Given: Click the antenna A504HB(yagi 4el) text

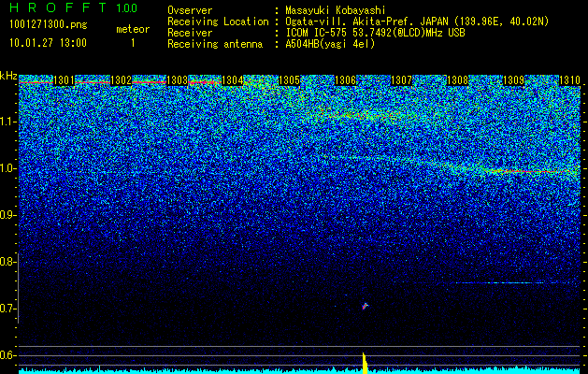Looking at the screenshot, I should click(330, 44).
